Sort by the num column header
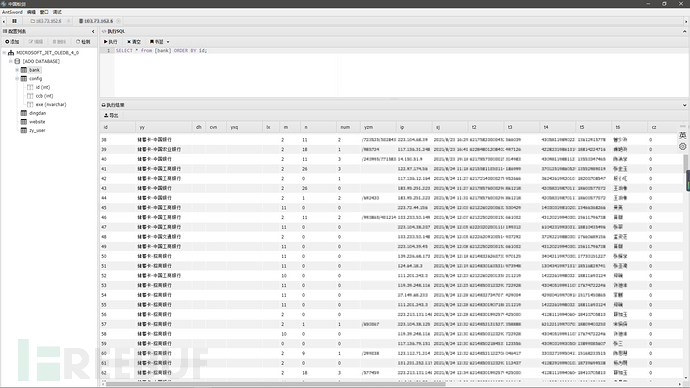Viewport: 690px width, 388px height. 349,127
